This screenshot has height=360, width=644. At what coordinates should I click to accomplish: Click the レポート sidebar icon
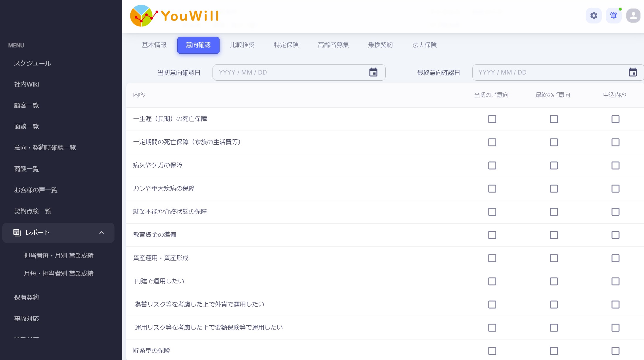(17, 232)
